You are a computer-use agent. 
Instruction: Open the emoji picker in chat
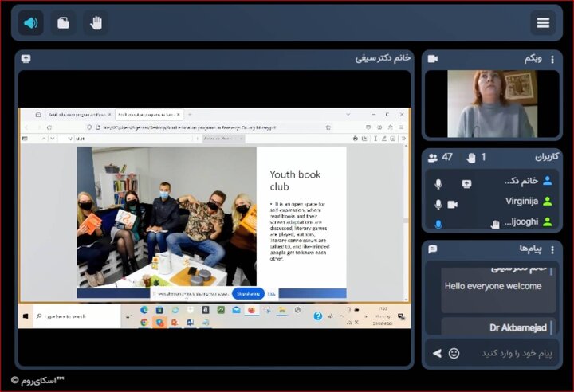point(454,352)
